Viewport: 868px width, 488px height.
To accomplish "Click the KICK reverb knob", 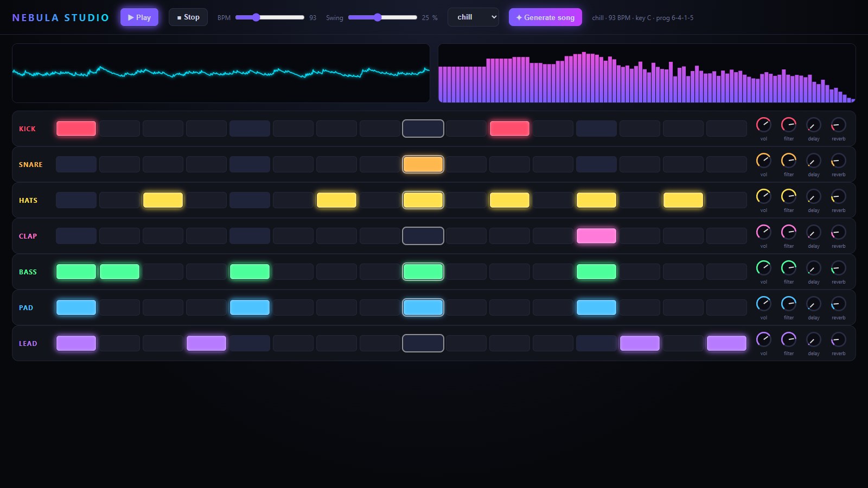I will tap(839, 125).
